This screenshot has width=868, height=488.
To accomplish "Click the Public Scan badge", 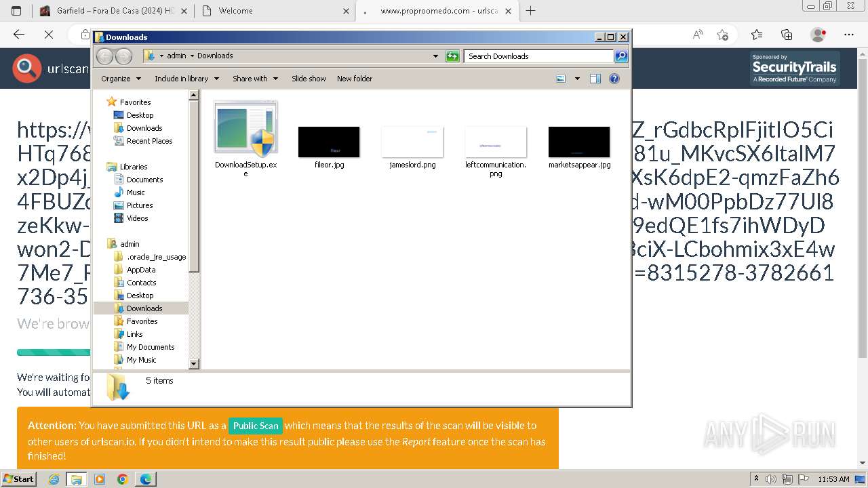I will click(x=256, y=426).
